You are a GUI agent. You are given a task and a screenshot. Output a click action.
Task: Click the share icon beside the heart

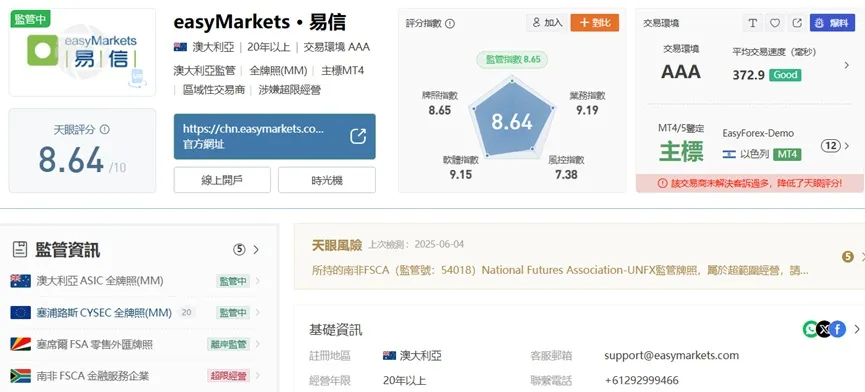point(797,23)
